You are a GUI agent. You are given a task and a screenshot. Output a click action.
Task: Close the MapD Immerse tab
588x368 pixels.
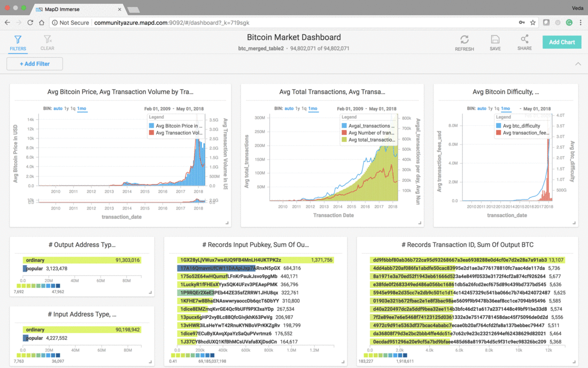[120, 9]
